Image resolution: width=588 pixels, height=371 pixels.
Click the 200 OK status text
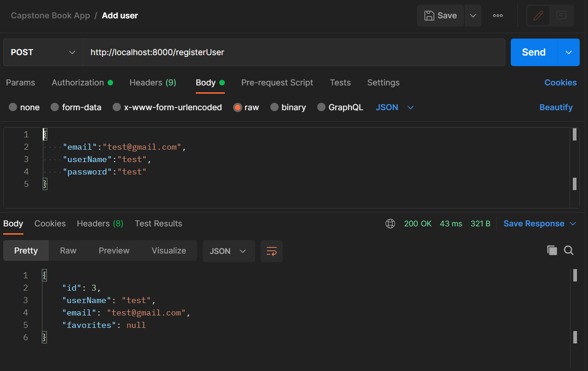click(x=418, y=224)
